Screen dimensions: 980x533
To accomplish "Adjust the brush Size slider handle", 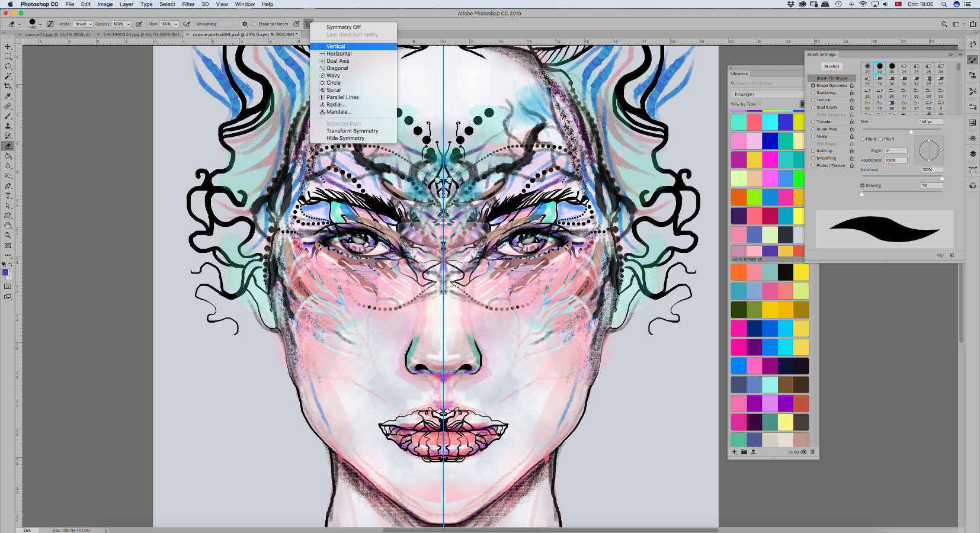I will pyautogui.click(x=911, y=132).
